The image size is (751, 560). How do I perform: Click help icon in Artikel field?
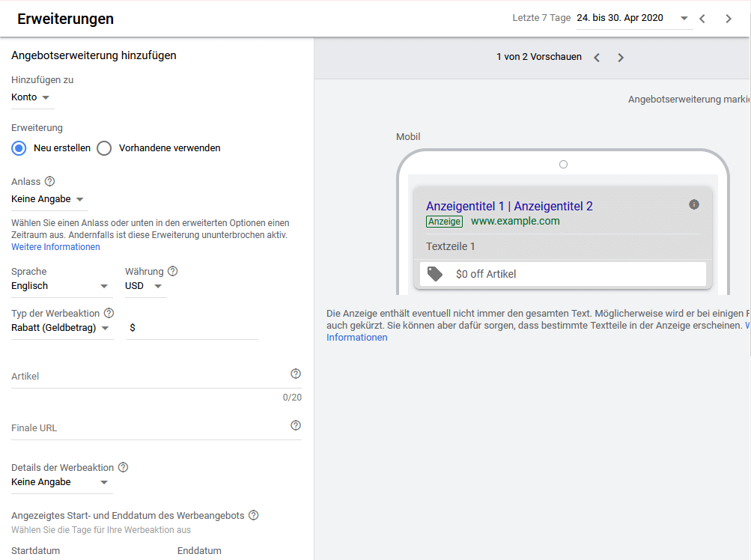[x=295, y=374]
